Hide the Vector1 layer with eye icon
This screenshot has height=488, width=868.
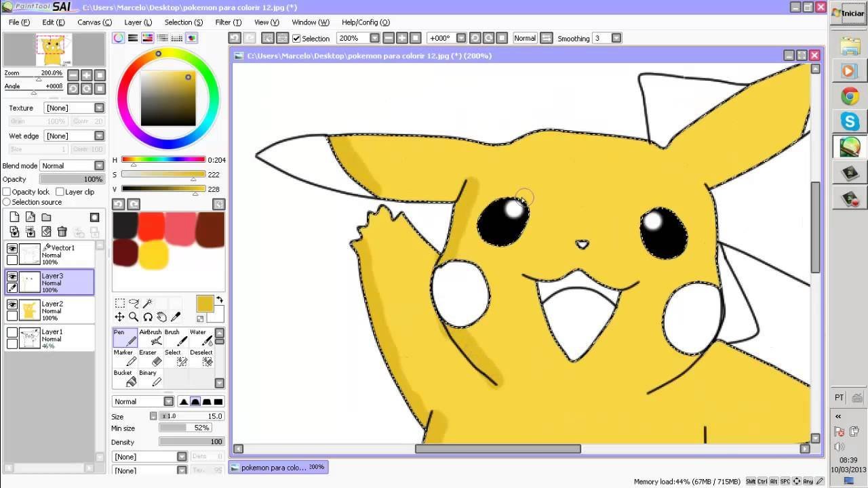click(12, 249)
